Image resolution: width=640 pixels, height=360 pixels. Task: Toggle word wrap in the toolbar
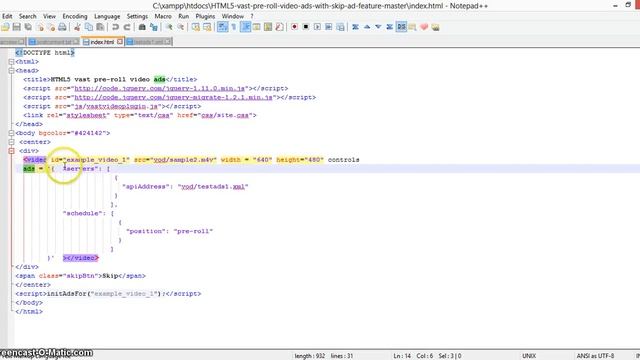click(222, 27)
